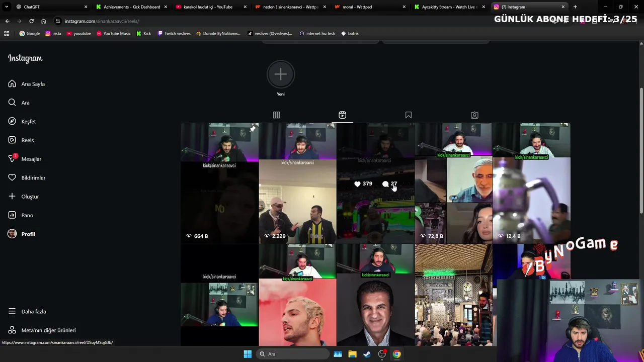Click the browser home button
The width and height of the screenshot is (644, 362).
pyautogui.click(x=43, y=21)
